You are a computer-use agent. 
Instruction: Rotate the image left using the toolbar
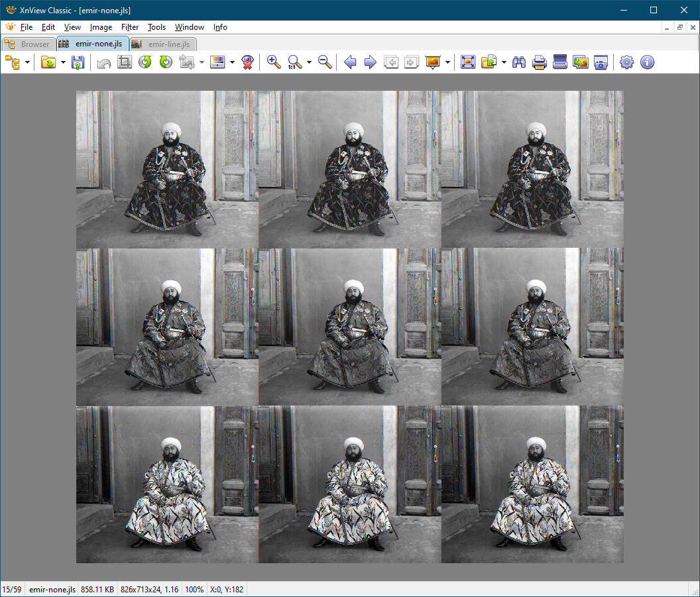click(145, 62)
